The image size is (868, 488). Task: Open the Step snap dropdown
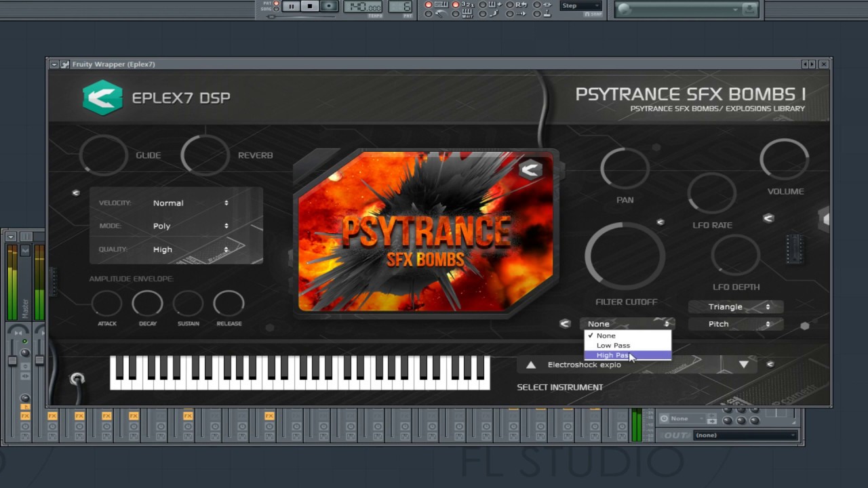[580, 5]
